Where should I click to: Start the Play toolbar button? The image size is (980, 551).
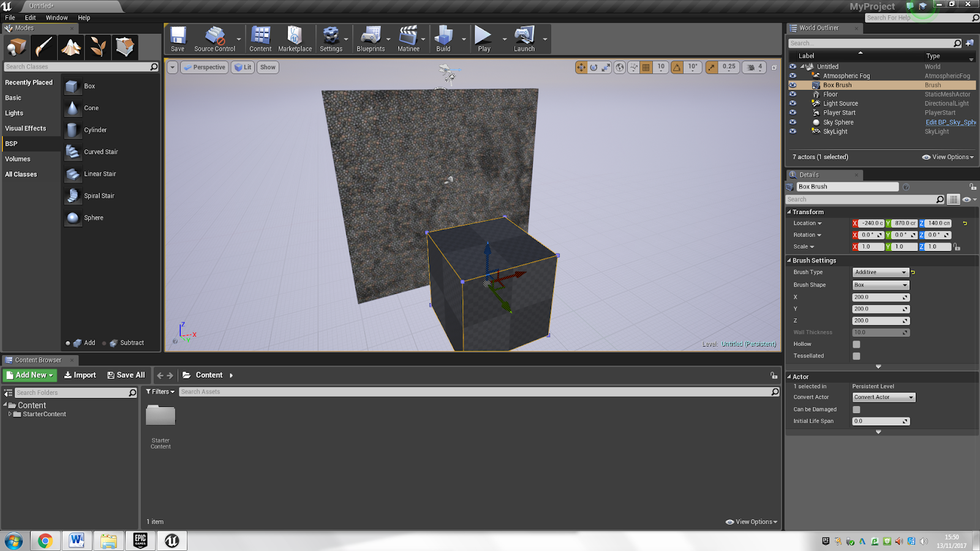tap(484, 39)
